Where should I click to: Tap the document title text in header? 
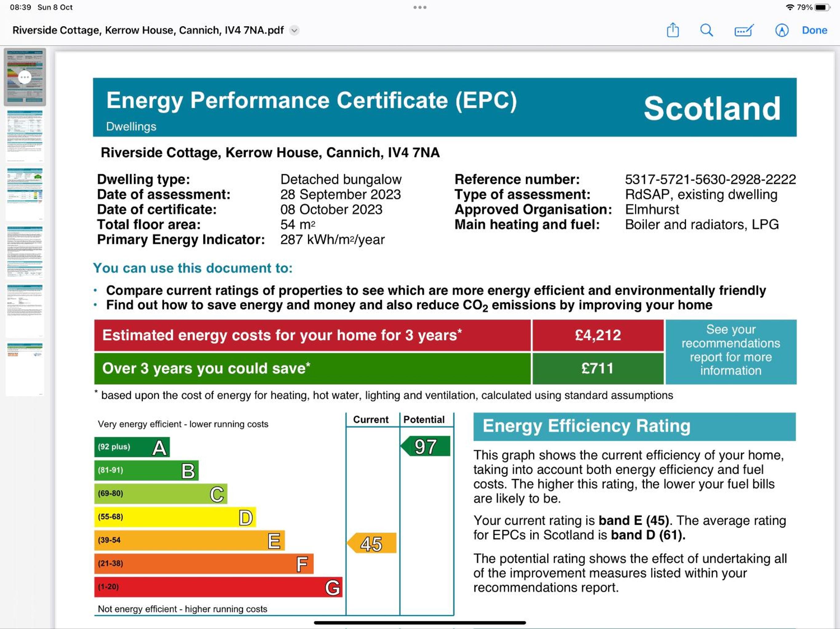click(x=148, y=30)
